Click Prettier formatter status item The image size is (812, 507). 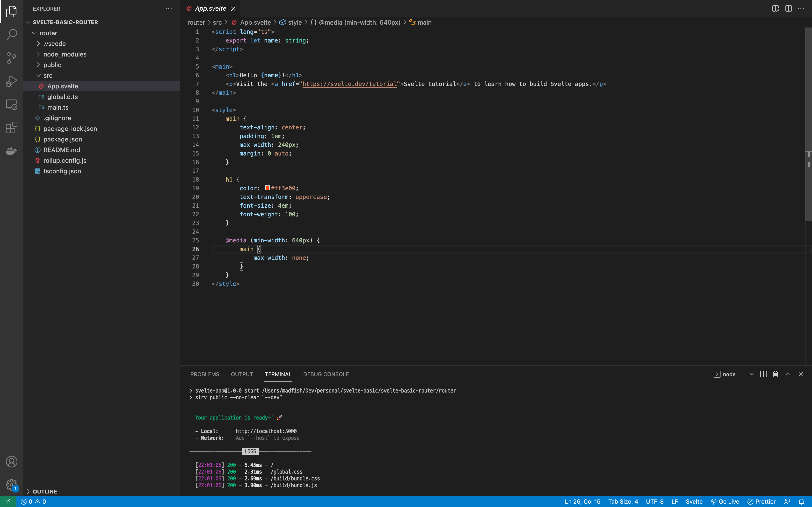tap(761, 502)
